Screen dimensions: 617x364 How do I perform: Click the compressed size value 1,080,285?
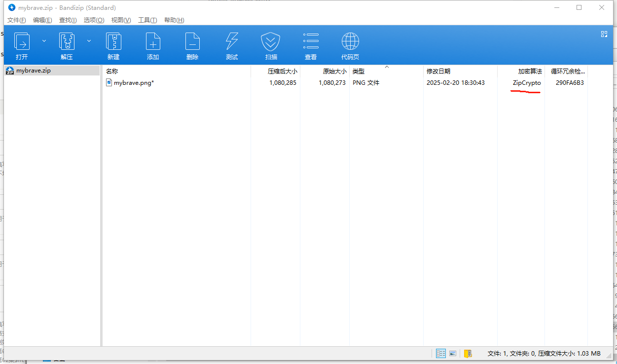pyautogui.click(x=283, y=83)
